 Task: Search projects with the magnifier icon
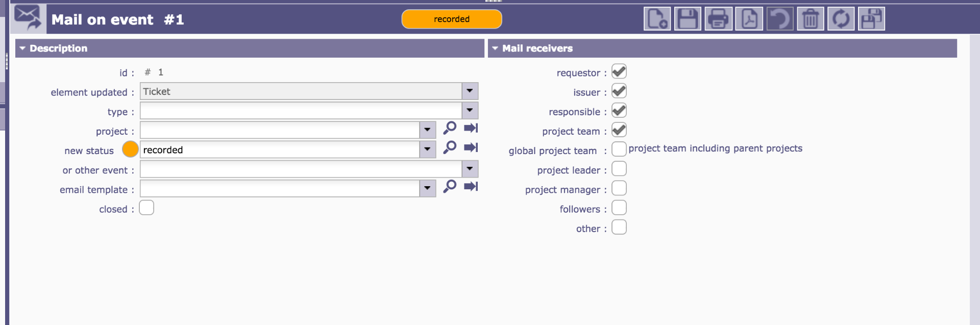(450, 128)
